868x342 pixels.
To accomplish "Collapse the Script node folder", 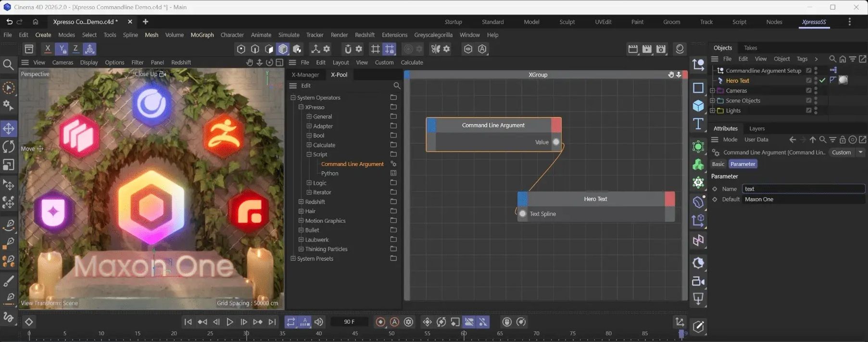I will click(309, 154).
